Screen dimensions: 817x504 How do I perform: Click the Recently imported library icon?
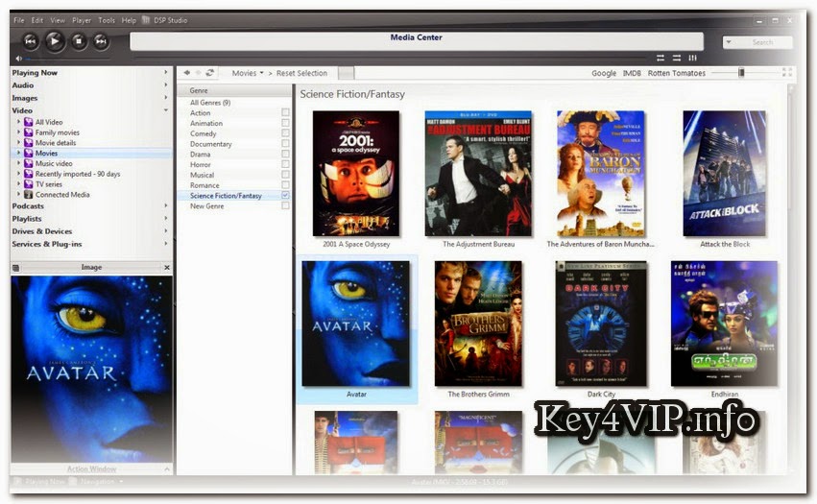(29, 174)
